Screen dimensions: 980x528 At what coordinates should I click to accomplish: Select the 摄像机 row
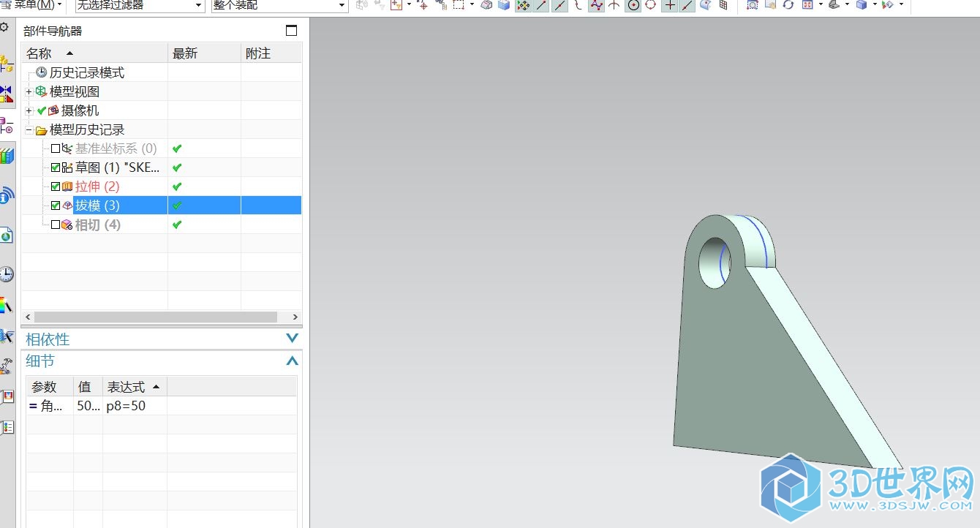click(x=80, y=110)
